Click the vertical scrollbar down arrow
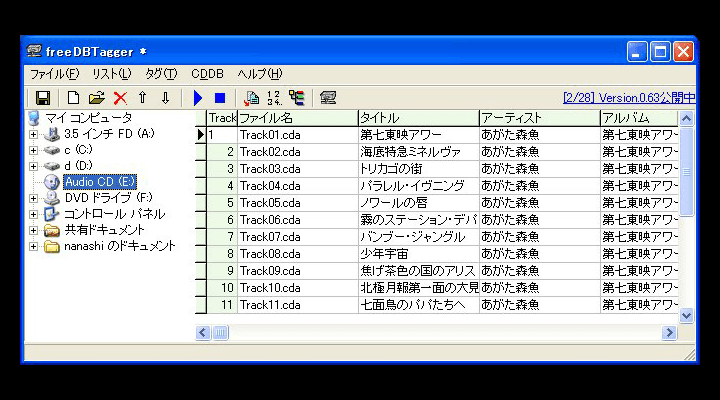This screenshot has height=400, width=720. (686, 315)
